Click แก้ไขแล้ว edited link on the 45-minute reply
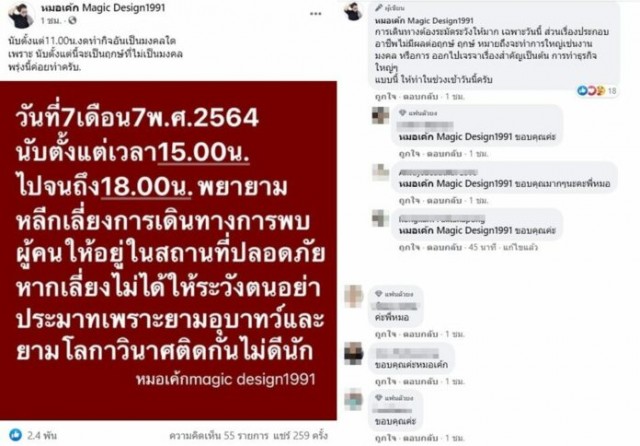The width and height of the screenshot is (640, 446). coord(520,247)
